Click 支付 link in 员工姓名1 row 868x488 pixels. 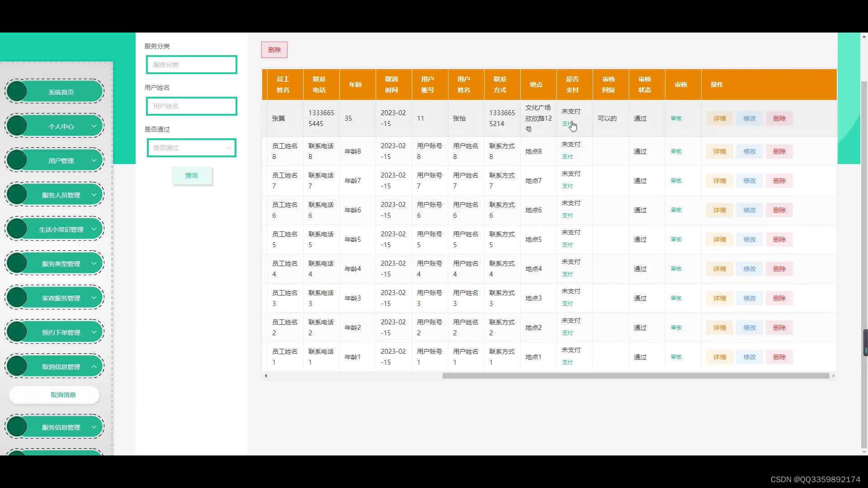tap(567, 362)
